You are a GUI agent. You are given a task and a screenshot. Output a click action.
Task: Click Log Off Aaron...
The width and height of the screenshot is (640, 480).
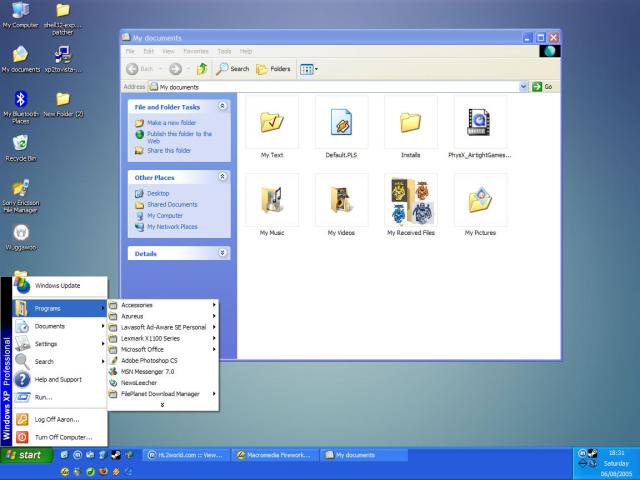coord(60,419)
